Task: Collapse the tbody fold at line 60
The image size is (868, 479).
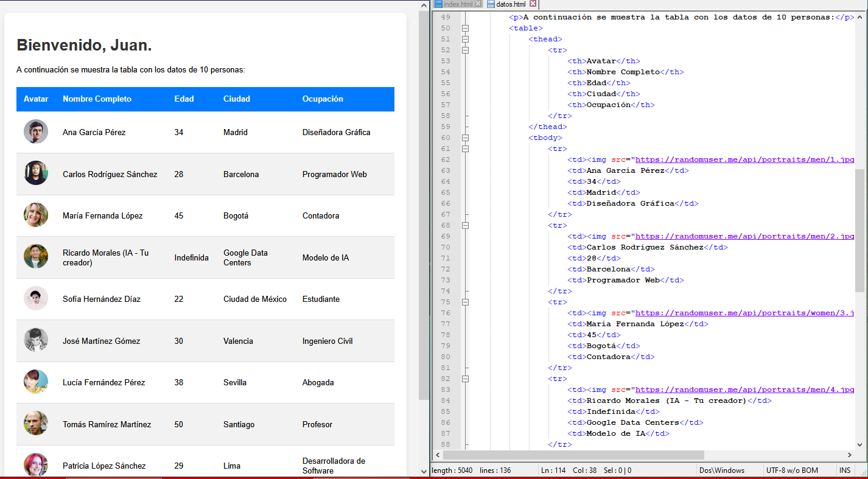Action: (465, 138)
